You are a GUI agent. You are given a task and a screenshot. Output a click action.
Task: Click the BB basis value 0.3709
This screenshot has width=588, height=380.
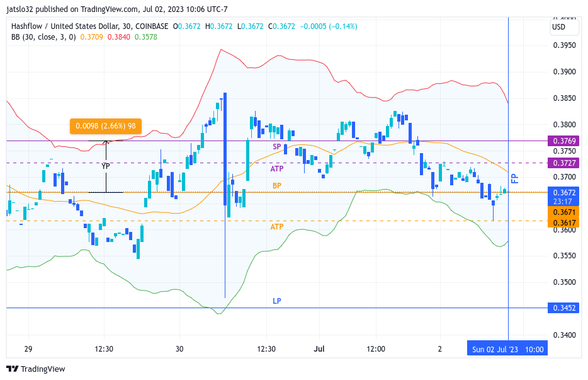tap(91, 37)
